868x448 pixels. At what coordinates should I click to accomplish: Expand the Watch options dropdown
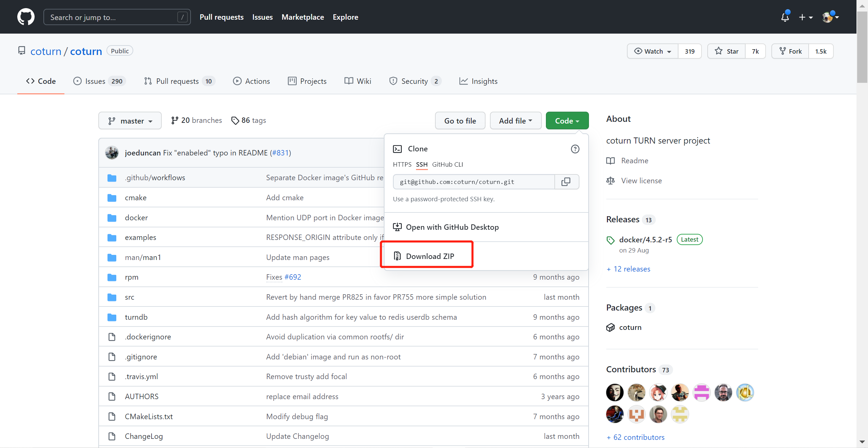coord(652,51)
